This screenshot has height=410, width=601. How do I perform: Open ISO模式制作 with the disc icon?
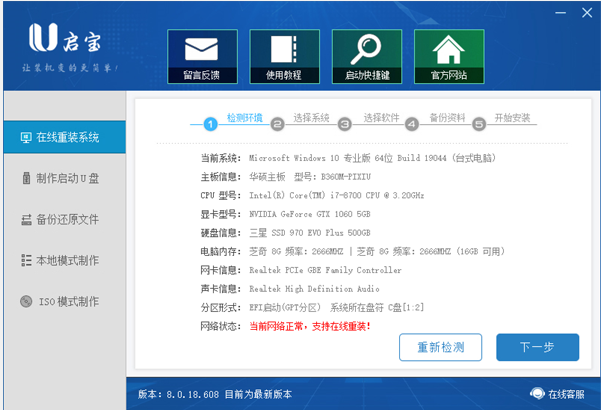65,302
